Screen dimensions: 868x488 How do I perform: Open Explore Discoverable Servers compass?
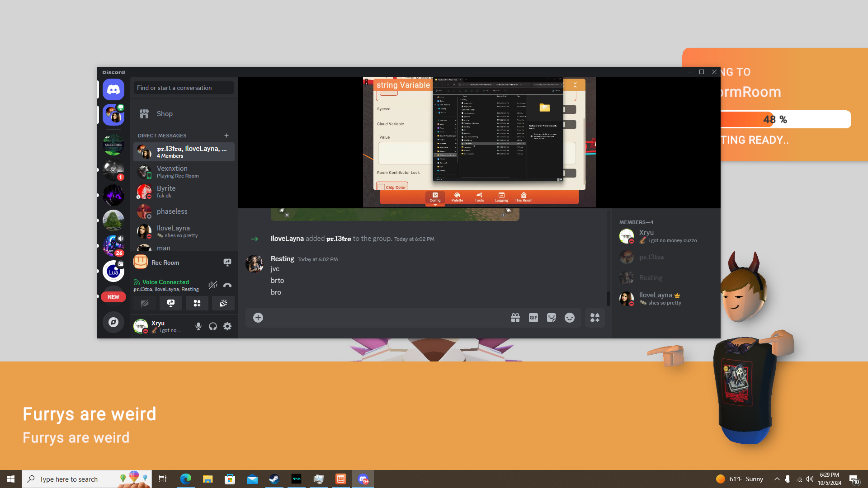[x=113, y=322]
